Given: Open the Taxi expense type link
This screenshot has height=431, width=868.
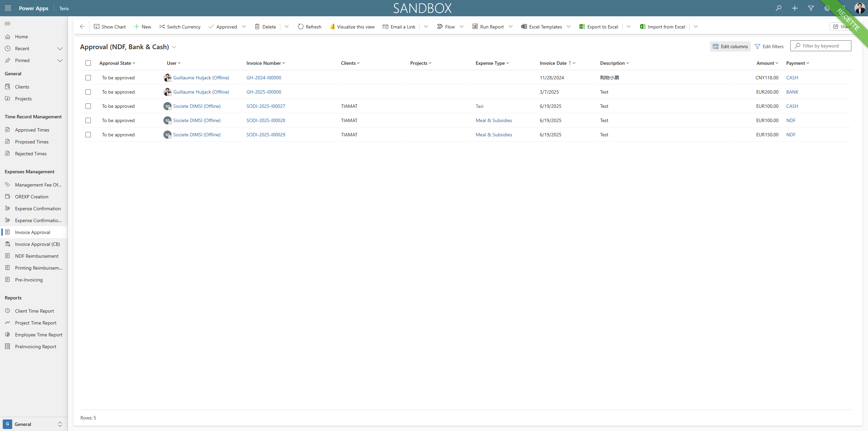Looking at the screenshot, I should click(x=479, y=106).
